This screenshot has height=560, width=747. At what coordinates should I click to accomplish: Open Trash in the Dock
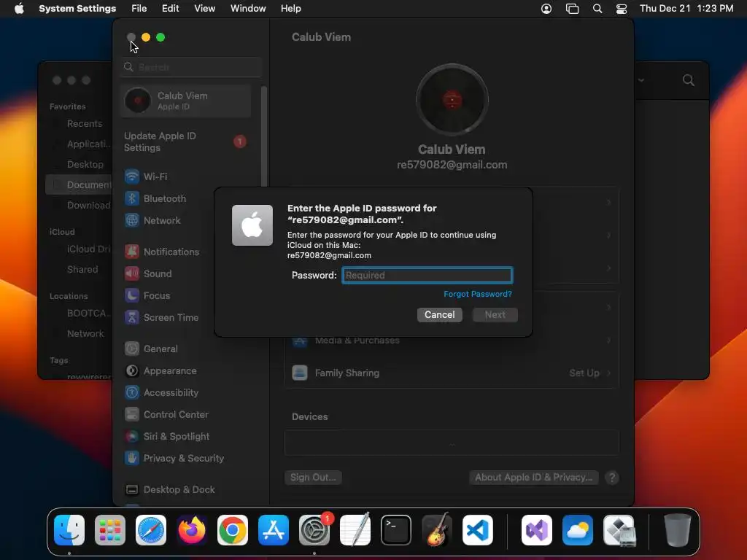click(678, 530)
